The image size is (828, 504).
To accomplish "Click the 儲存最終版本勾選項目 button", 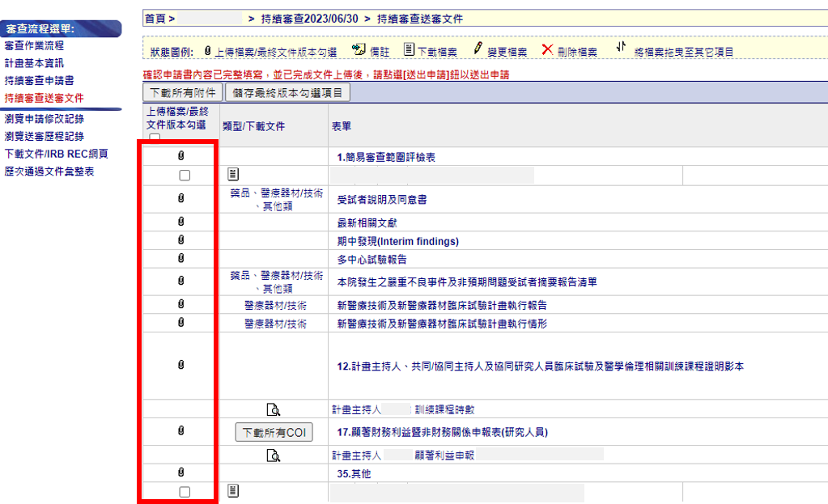I will pyautogui.click(x=287, y=92).
